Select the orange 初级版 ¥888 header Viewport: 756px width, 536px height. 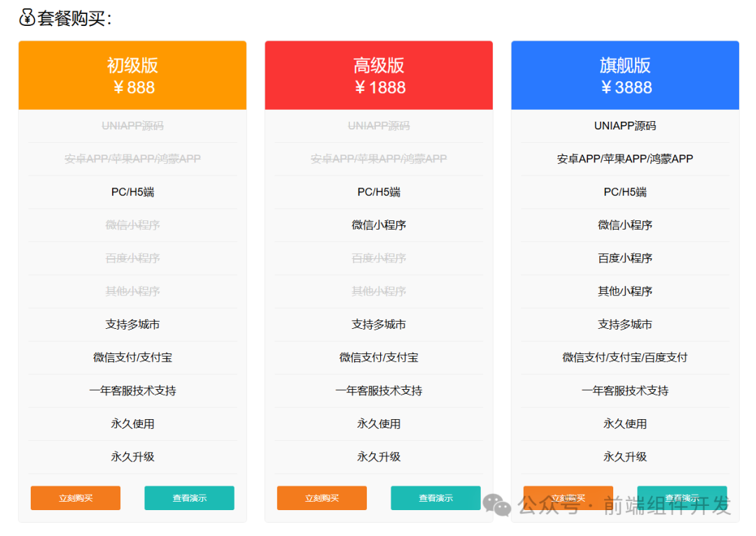pyautogui.click(x=132, y=75)
